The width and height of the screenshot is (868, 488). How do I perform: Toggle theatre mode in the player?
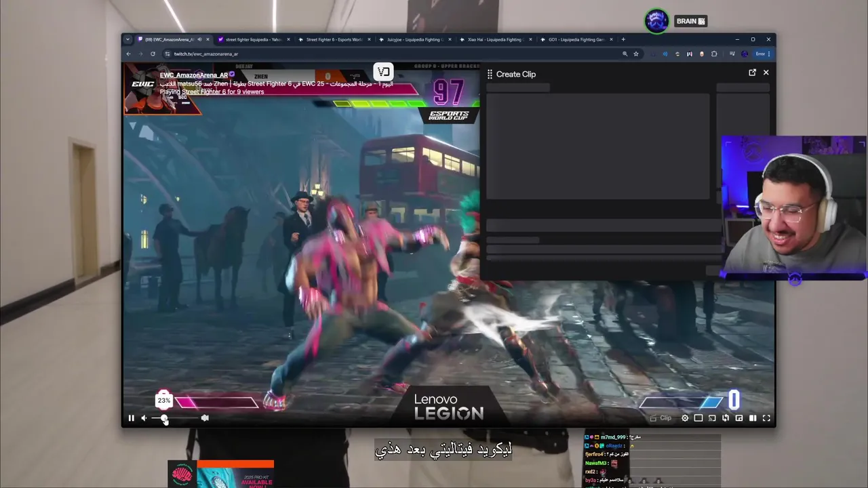[x=698, y=418]
